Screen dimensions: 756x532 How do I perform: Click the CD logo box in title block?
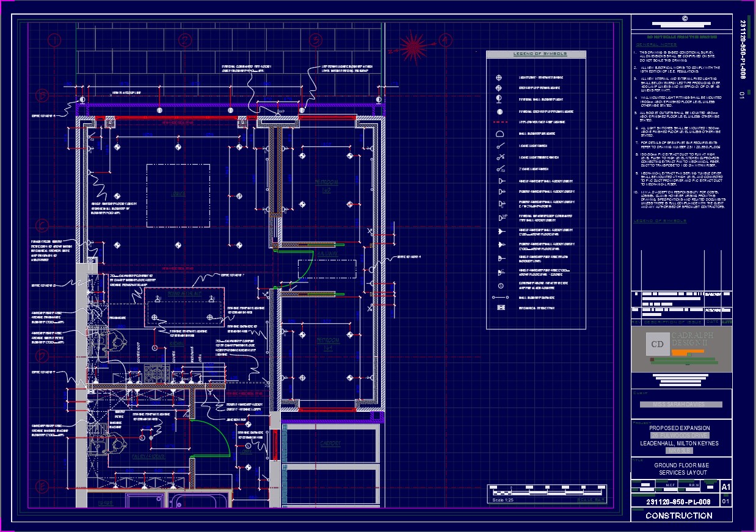pyautogui.click(x=658, y=345)
